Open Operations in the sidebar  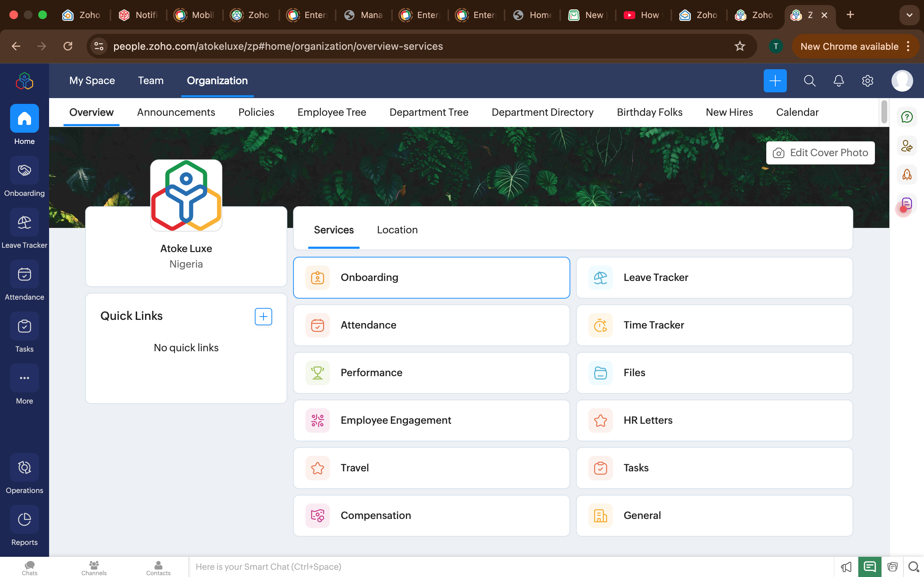click(x=25, y=467)
